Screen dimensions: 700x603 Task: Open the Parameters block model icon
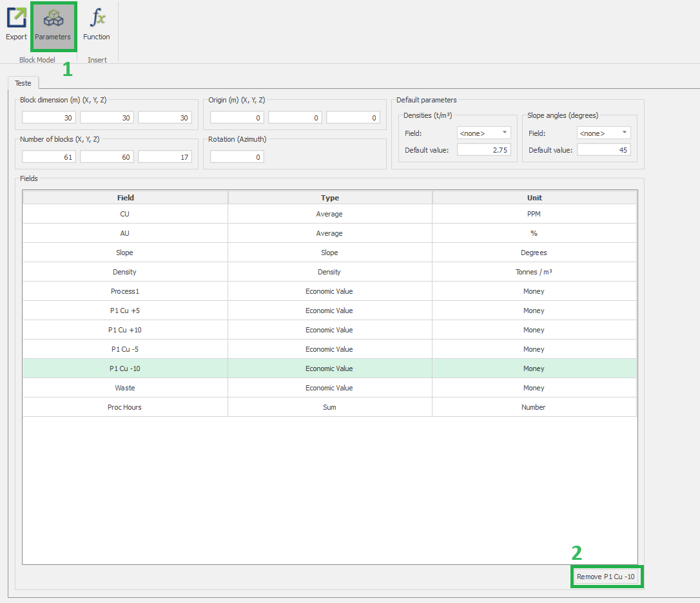53,24
